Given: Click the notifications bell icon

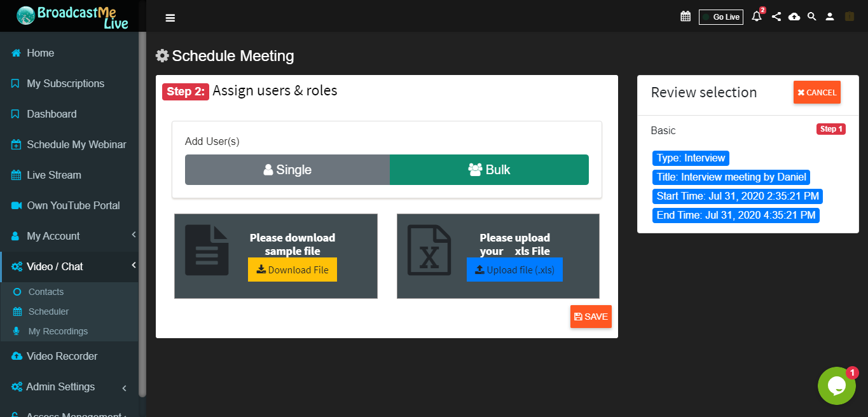Looking at the screenshot, I should click(x=757, y=17).
